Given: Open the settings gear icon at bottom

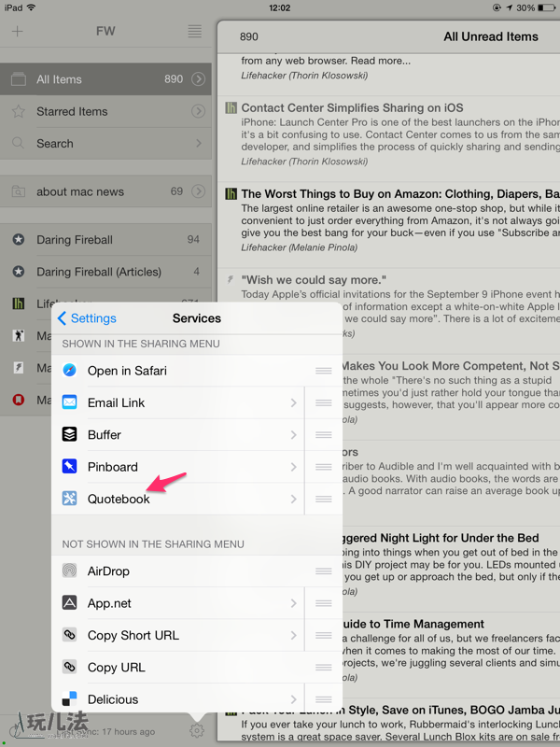Looking at the screenshot, I should (x=197, y=730).
